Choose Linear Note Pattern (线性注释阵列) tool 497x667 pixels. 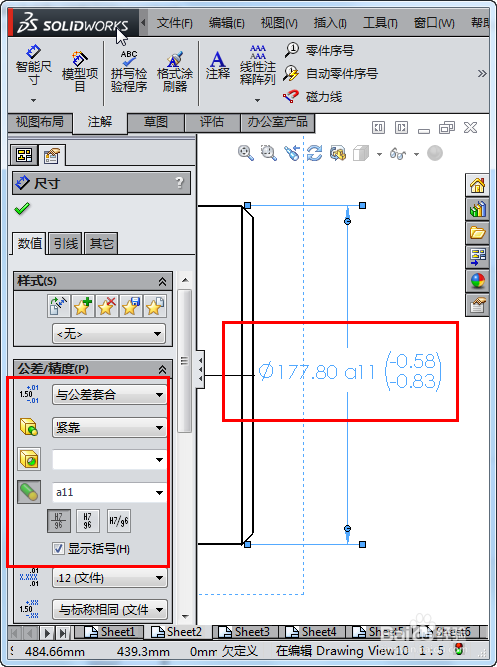257,66
